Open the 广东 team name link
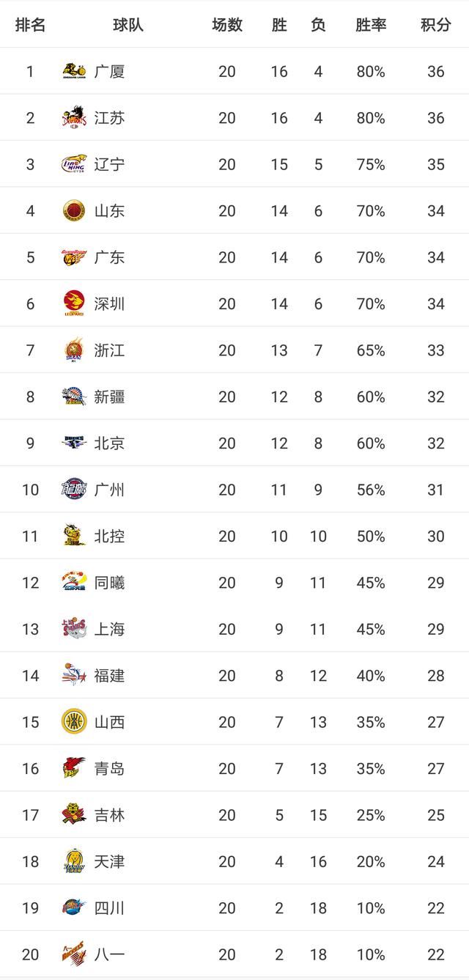This screenshot has width=469, height=980. pos(109,257)
